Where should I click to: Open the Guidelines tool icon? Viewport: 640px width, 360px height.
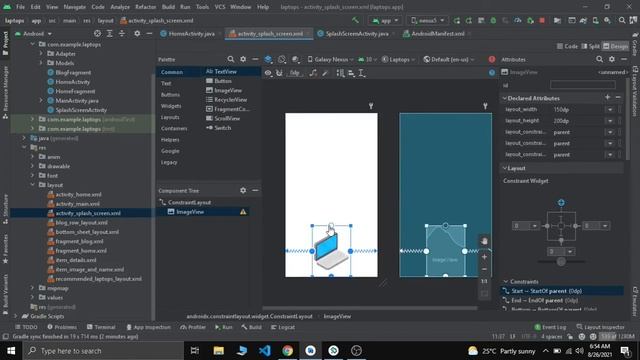361,73
